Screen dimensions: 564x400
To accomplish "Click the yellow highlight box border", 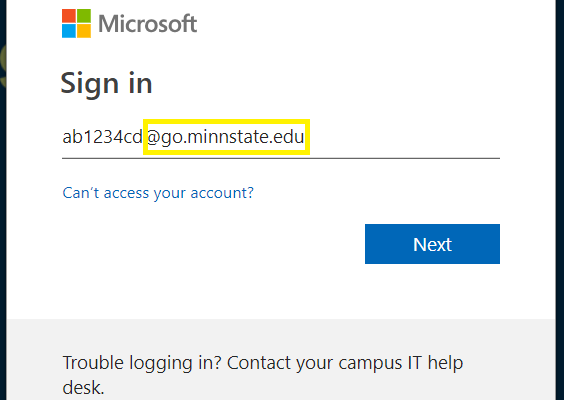I will pyautogui.click(x=226, y=121).
